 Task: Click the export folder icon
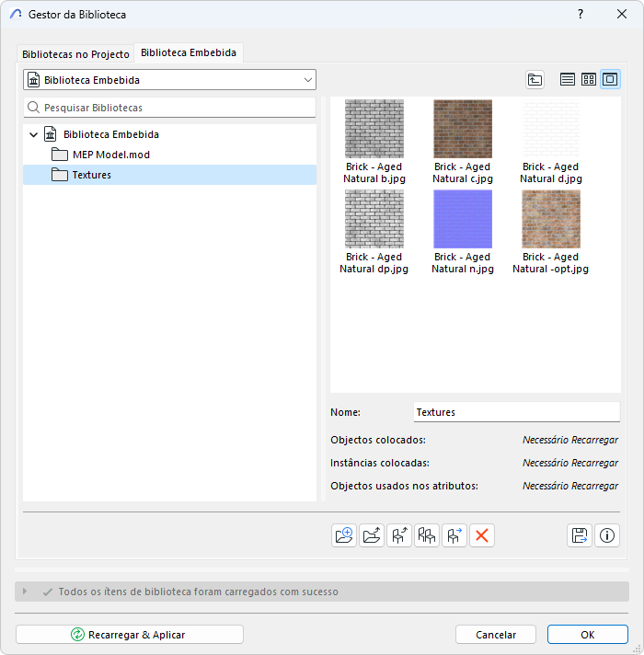point(372,535)
